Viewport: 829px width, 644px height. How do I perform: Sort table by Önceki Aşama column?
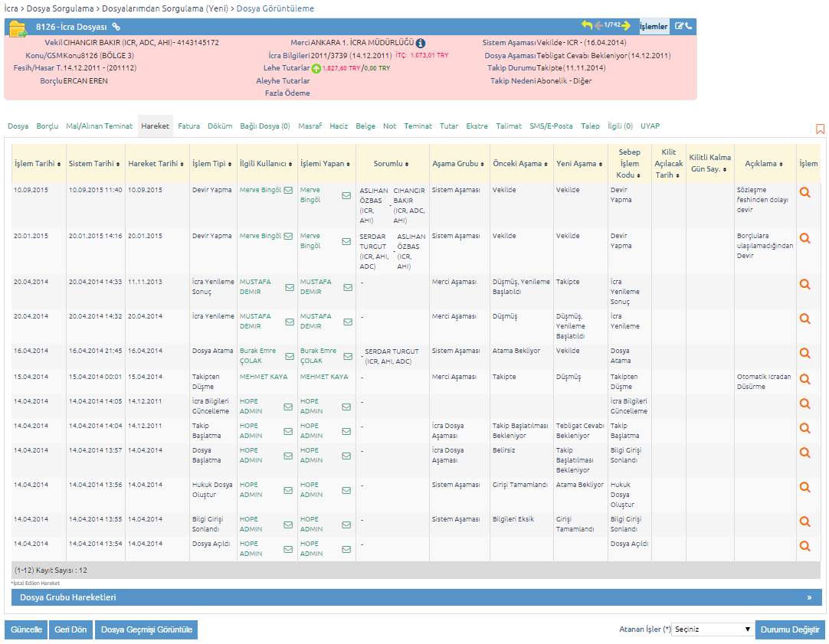(519, 164)
